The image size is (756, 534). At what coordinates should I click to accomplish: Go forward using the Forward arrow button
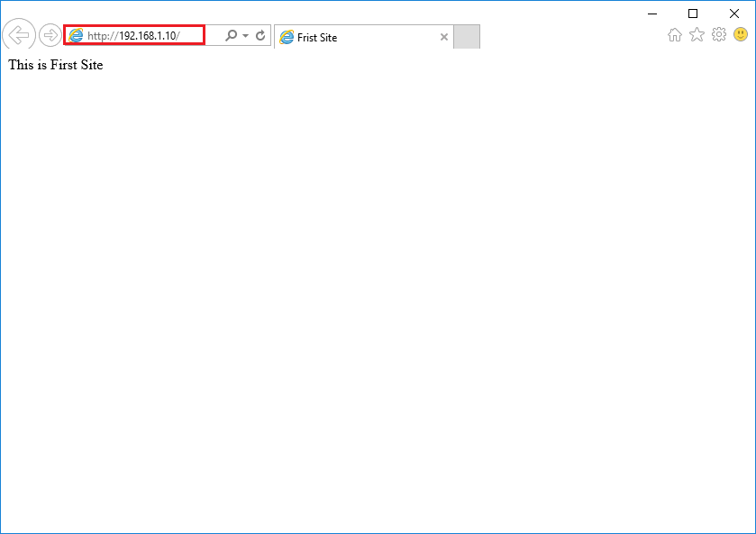point(50,35)
